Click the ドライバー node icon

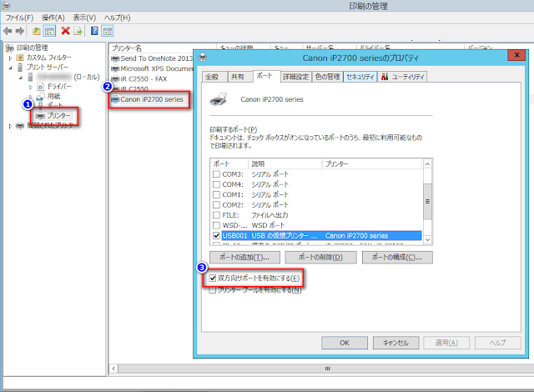pos(41,87)
